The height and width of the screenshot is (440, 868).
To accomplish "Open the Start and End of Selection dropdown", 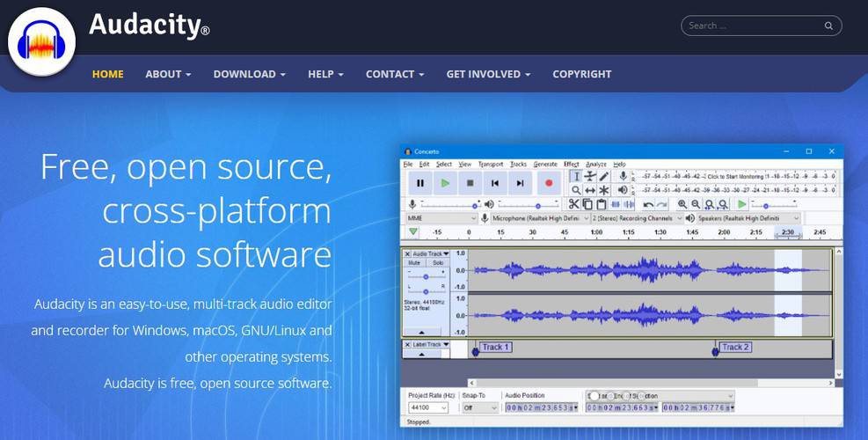I will (660, 396).
